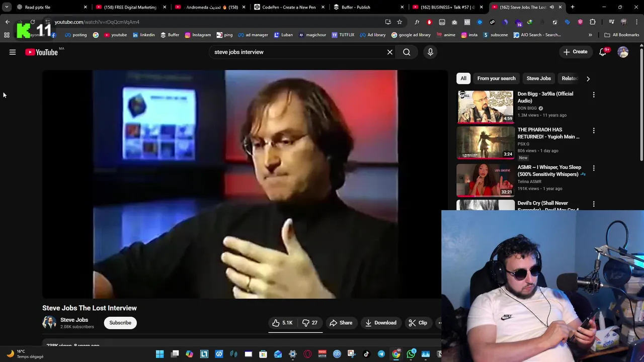Open the google ad library bookmark
Screen dimensions: 644x362
[411, 35]
